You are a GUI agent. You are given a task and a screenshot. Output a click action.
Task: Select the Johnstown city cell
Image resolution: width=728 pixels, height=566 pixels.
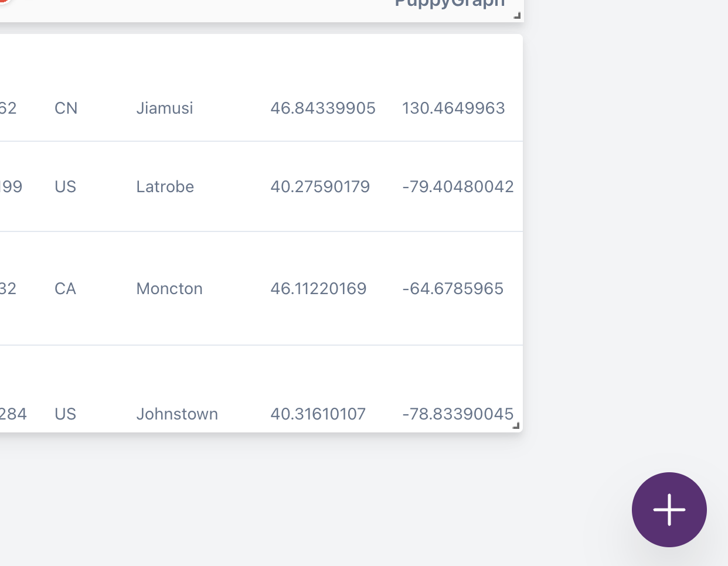pos(177,414)
